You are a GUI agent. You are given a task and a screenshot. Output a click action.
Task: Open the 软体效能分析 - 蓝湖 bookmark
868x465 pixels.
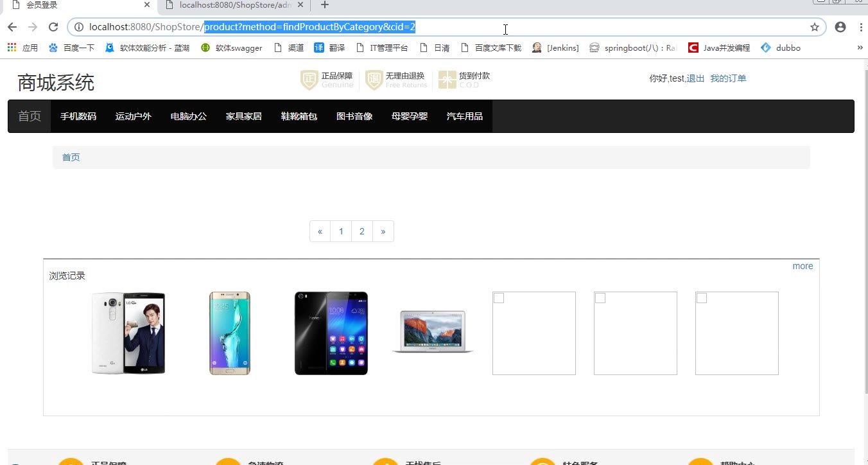point(147,48)
